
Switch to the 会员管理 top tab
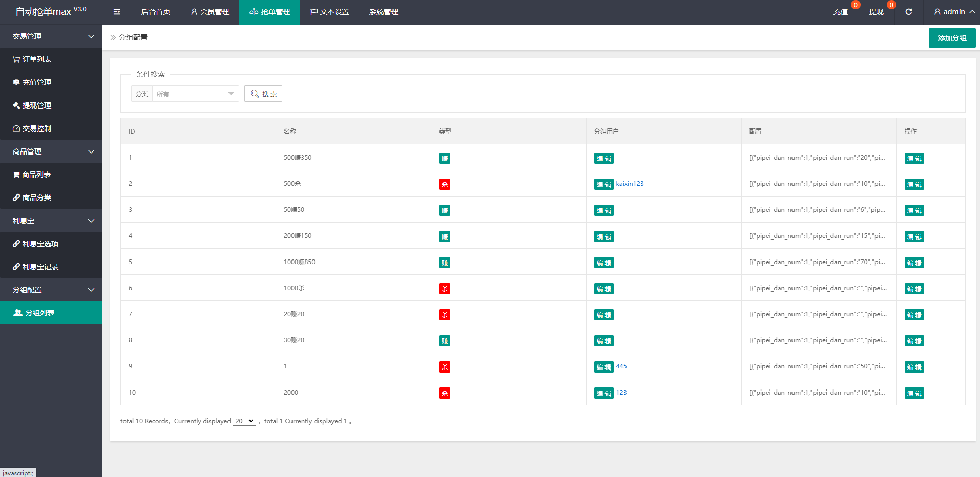pos(210,12)
